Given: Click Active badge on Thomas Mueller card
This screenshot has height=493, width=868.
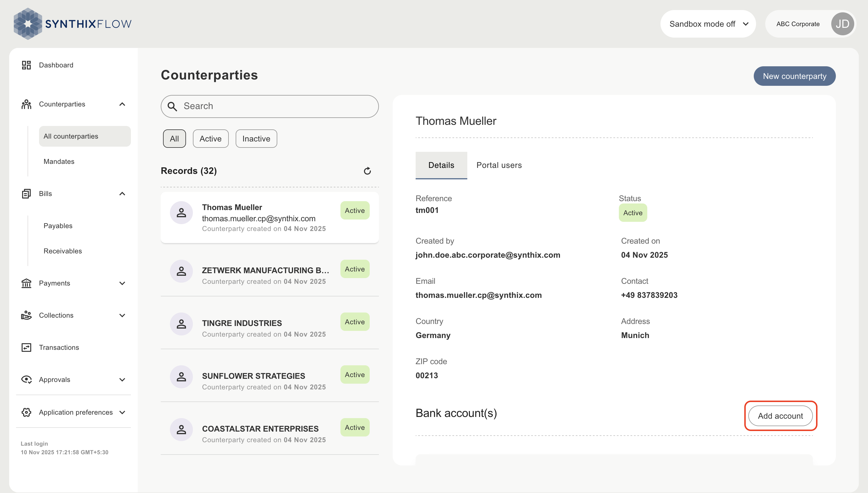Looking at the screenshot, I should click(x=354, y=211).
